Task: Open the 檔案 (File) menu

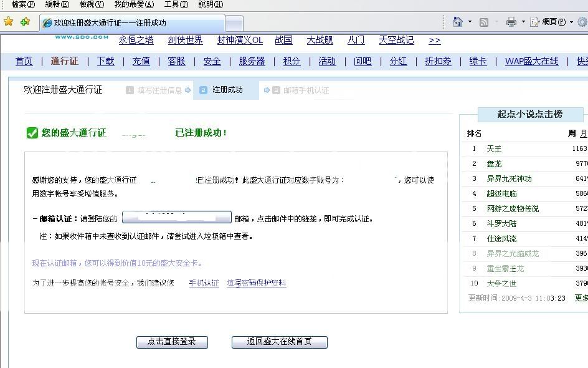Action: click(23, 4)
